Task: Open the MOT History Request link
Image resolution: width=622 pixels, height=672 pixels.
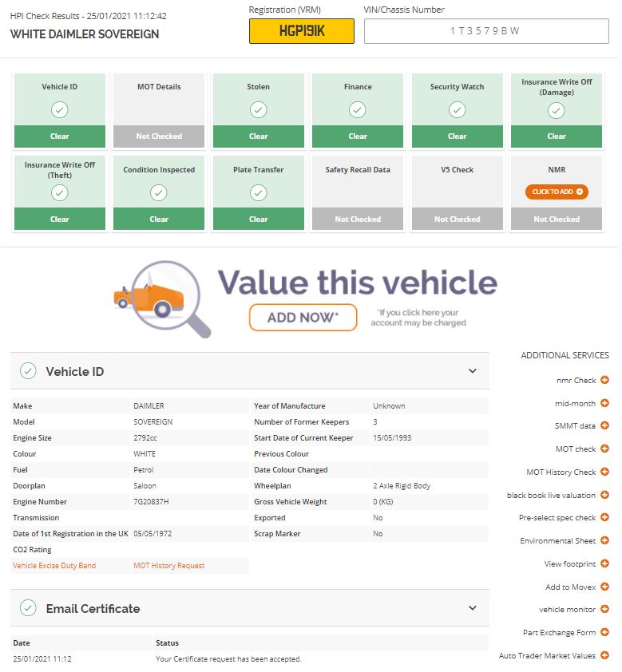Action: pos(169,565)
